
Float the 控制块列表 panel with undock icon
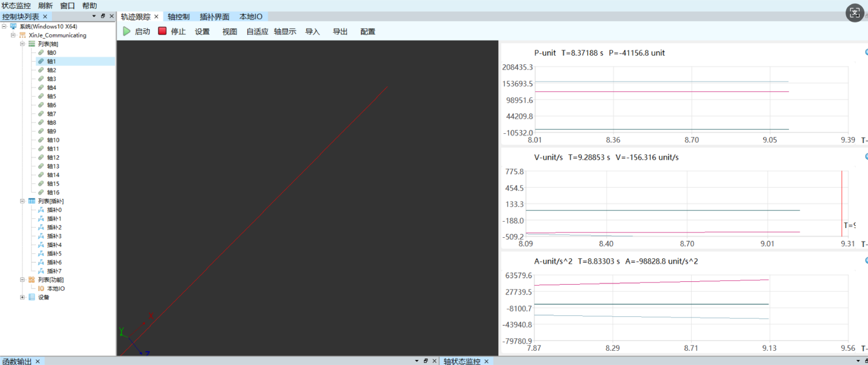click(x=103, y=16)
